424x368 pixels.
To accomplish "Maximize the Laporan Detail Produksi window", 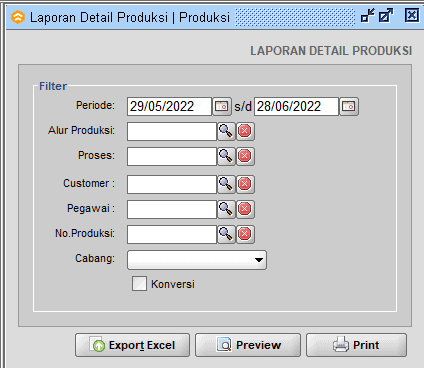I will [386, 16].
